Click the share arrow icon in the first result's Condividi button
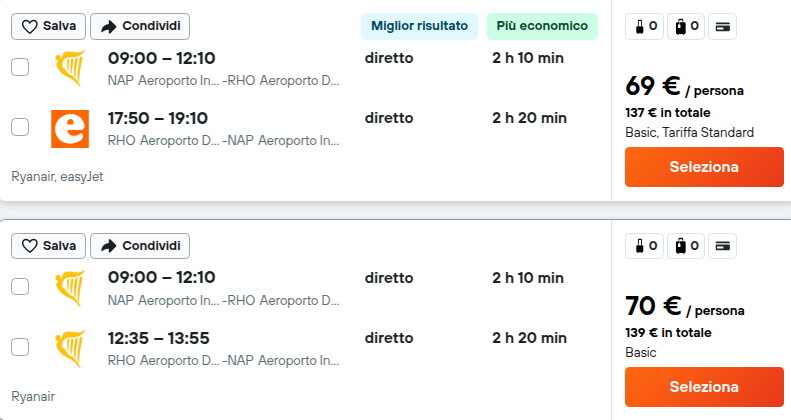Screen dimensions: 791x420 108,26
